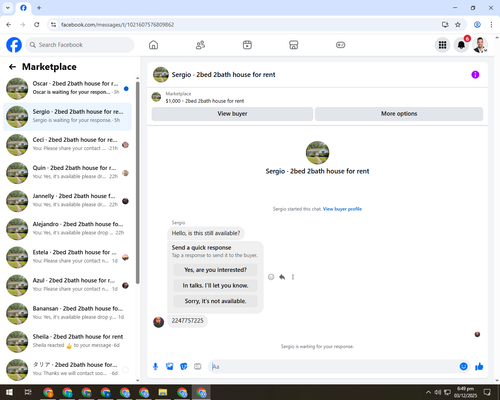Open the Ceci conversation

(67, 145)
